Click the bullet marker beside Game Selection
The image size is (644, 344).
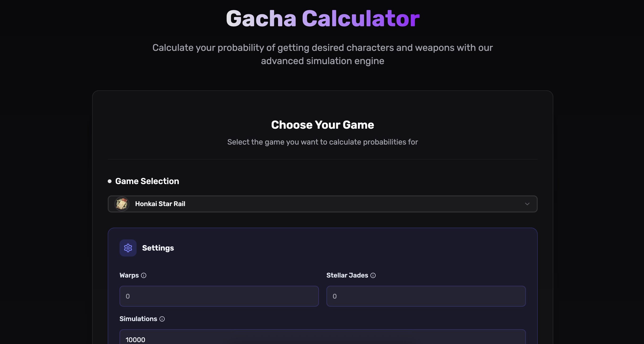pos(110,181)
